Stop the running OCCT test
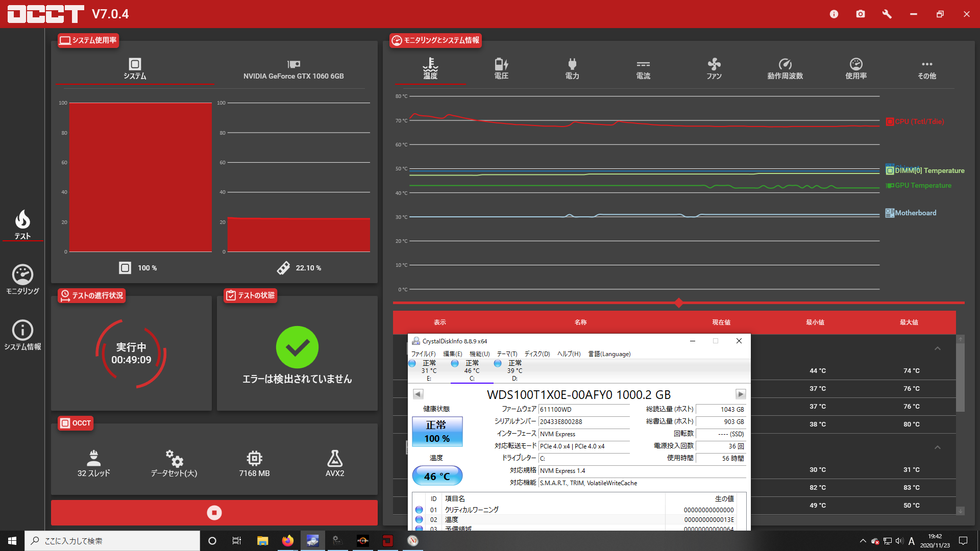980x551 pixels. [214, 513]
